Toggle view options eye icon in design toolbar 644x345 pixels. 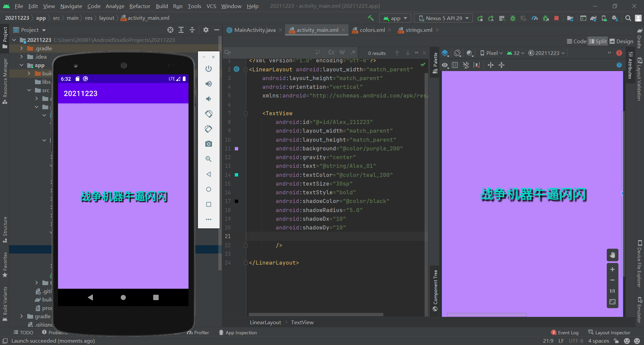tap(445, 65)
